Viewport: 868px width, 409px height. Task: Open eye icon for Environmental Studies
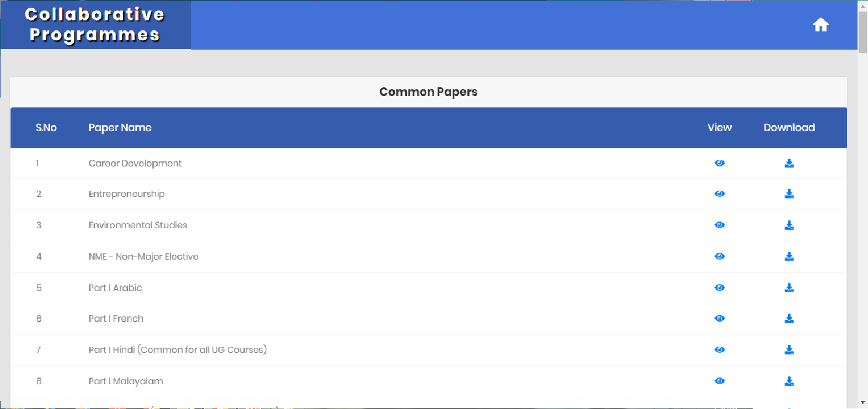[720, 225]
